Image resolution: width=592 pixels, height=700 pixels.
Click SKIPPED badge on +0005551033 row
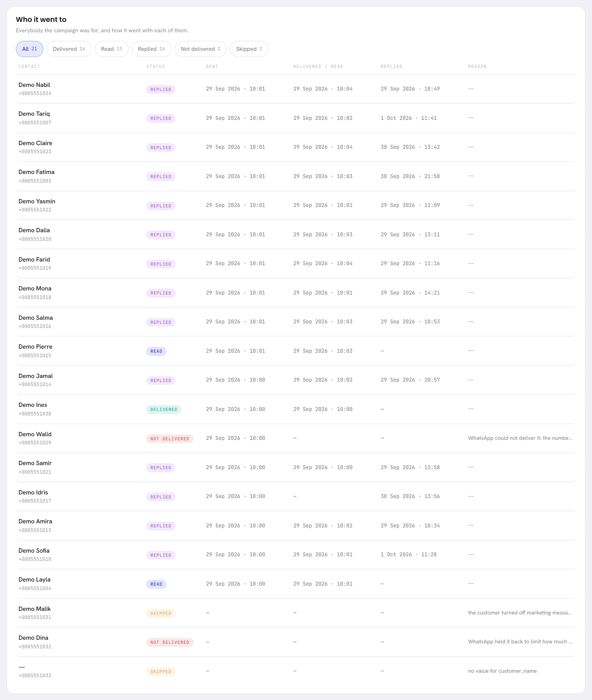[161, 672]
